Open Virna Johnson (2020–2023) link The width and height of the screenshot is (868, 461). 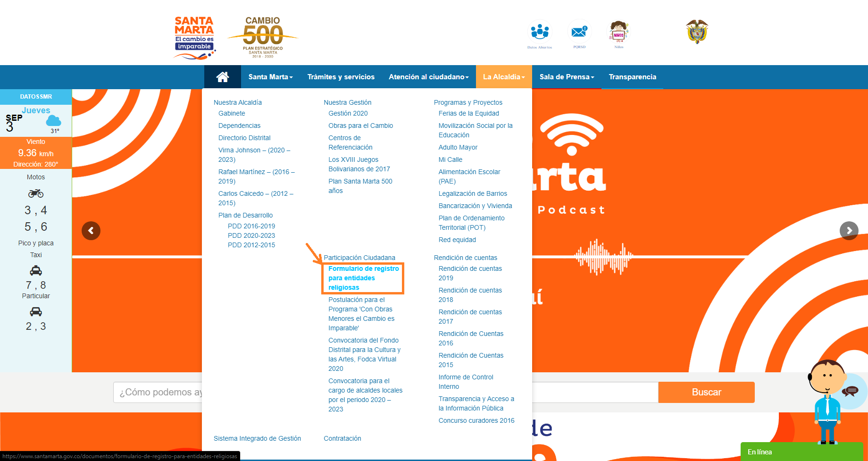click(x=254, y=155)
